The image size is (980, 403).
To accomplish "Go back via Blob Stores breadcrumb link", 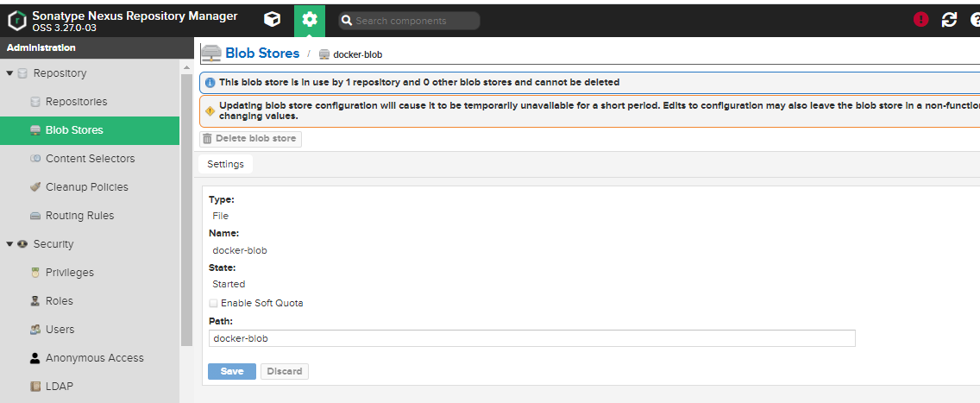I will [262, 54].
